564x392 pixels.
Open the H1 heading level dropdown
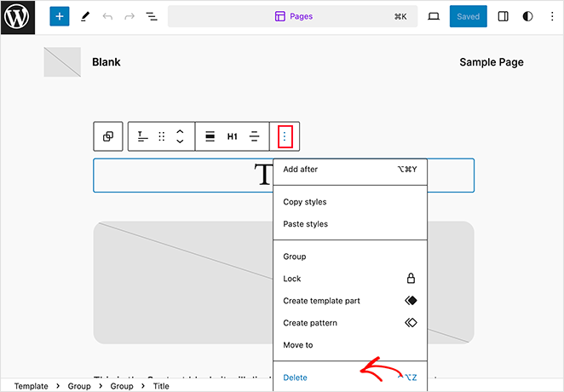pyautogui.click(x=232, y=136)
